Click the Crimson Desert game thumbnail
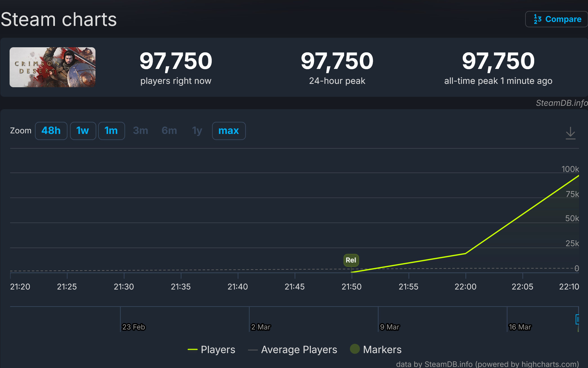 pos(53,67)
